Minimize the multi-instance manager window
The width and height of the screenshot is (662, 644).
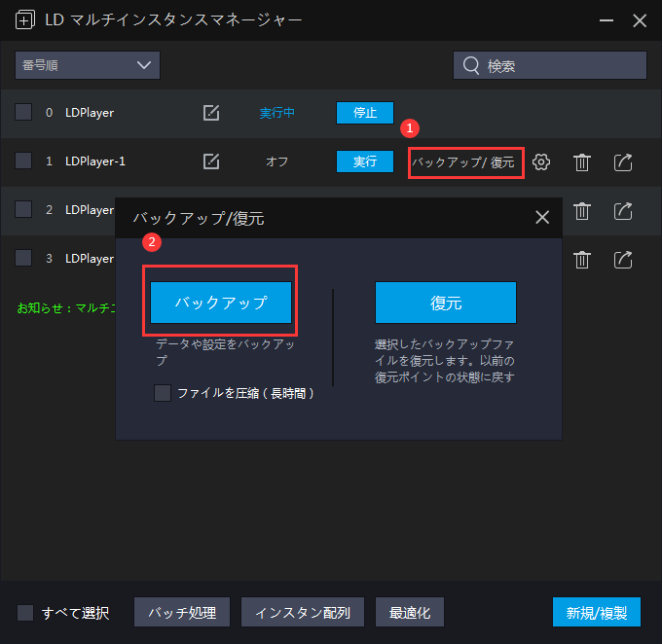pyautogui.click(x=607, y=20)
